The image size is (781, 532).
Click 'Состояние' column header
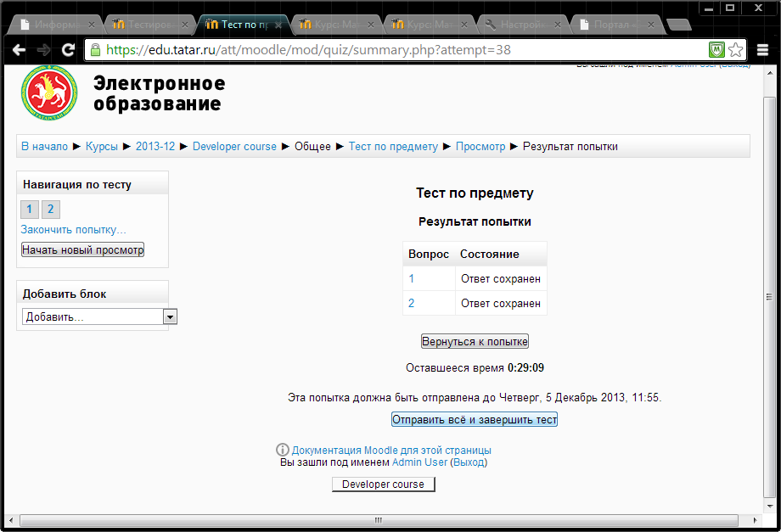pyautogui.click(x=490, y=254)
